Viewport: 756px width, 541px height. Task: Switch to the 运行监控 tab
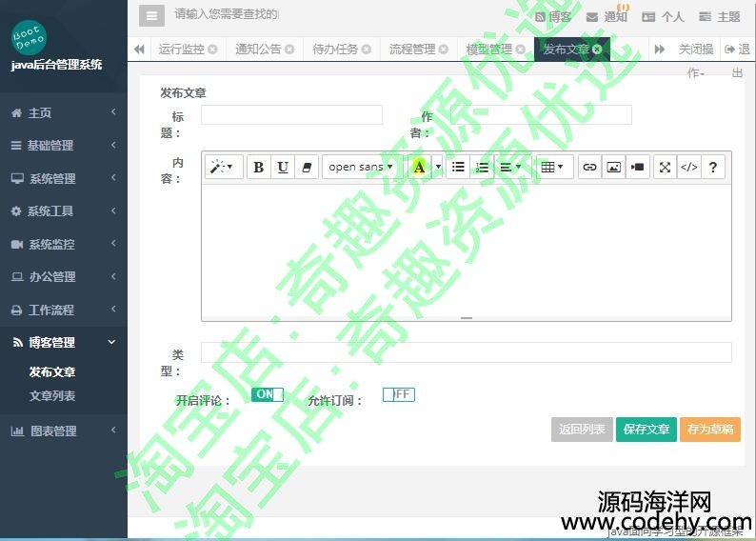[x=182, y=50]
